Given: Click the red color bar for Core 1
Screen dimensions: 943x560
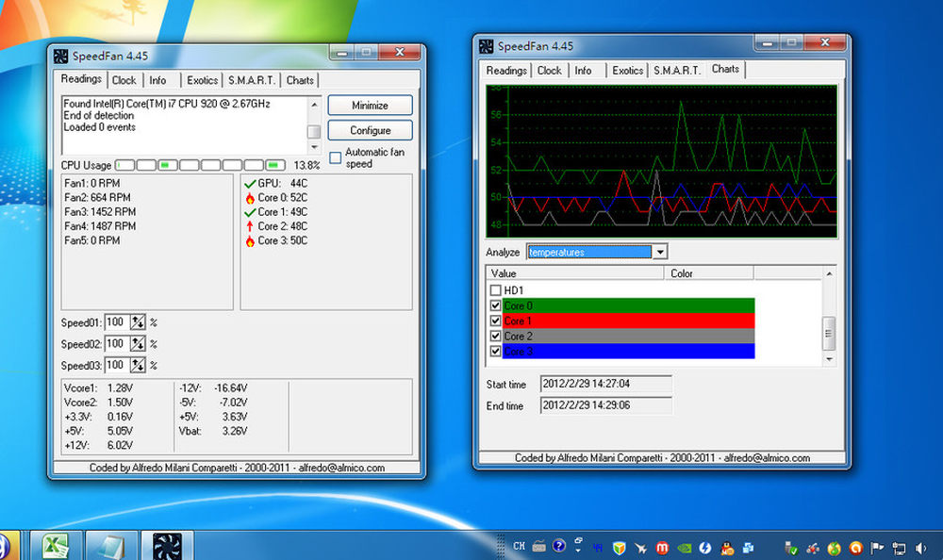Looking at the screenshot, I should (x=628, y=321).
